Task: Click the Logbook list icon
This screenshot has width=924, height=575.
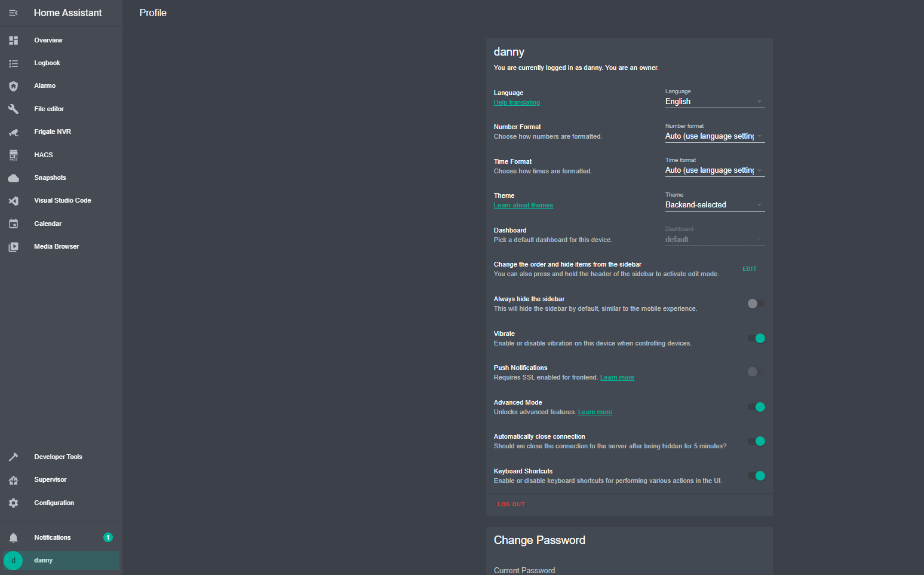Action: click(13, 63)
